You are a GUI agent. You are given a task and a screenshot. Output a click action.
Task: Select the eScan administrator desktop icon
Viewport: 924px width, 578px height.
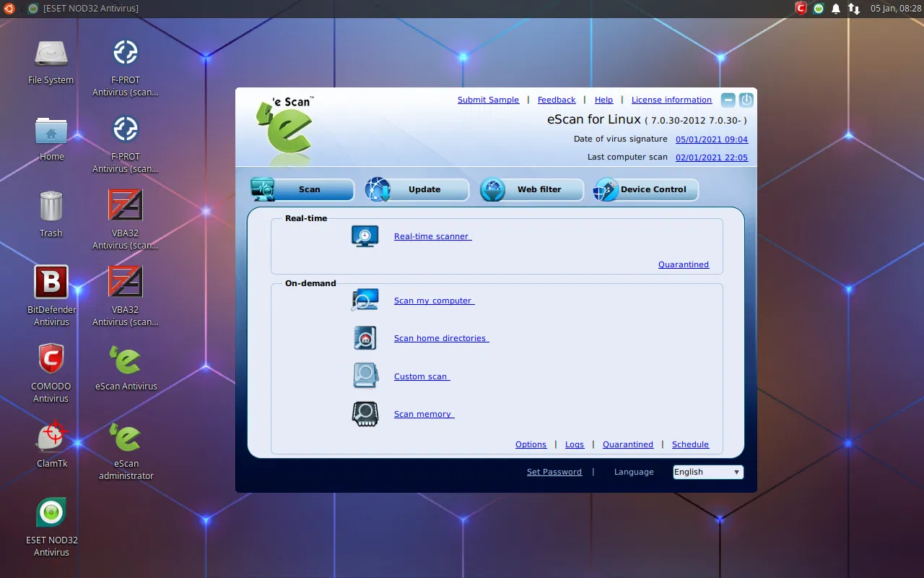coord(126,452)
